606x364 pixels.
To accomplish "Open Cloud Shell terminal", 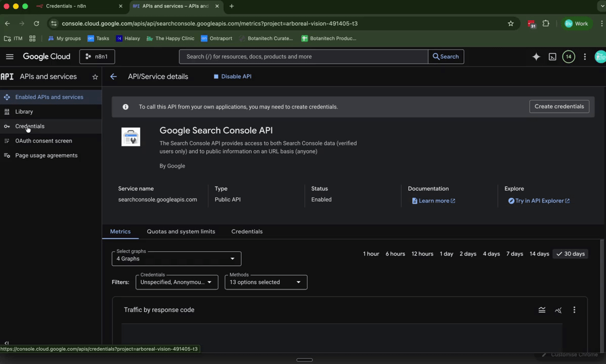I will (552, 57).
